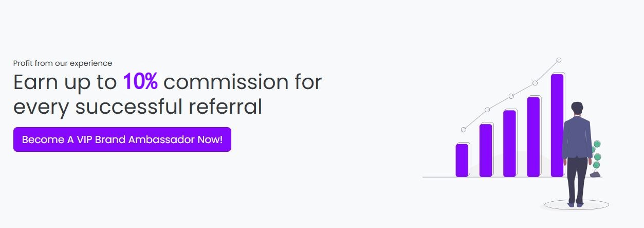Click the 'Profit from our experience' tagline
This screenshot has height=228, width=644.
tap(63, 63)
